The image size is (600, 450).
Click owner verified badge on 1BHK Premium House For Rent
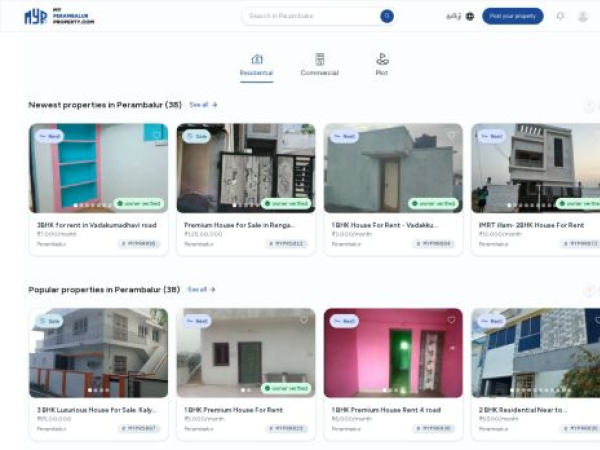(x=286, y=388)
